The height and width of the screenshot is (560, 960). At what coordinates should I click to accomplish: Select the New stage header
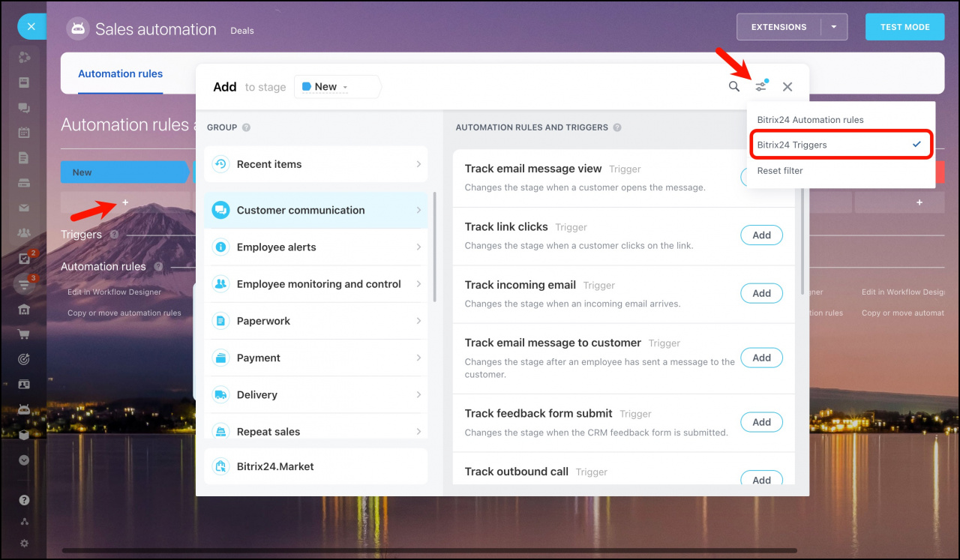[x=124, y=172]
